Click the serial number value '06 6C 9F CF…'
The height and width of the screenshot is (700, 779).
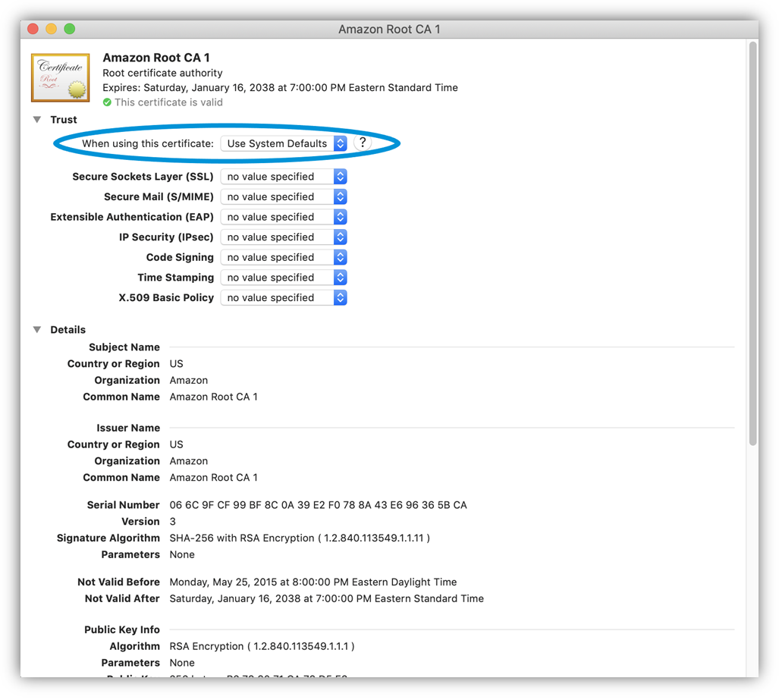[318, 505]
